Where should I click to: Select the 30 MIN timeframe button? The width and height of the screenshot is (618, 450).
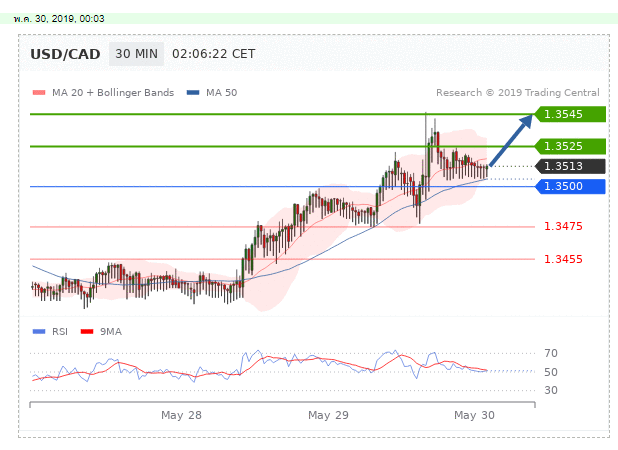point(136,54)
